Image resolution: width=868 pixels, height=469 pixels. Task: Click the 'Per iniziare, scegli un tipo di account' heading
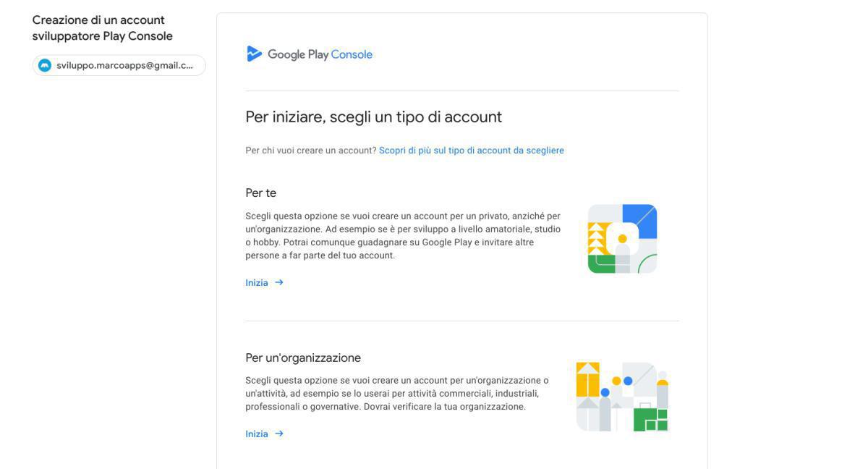[373, 117]
